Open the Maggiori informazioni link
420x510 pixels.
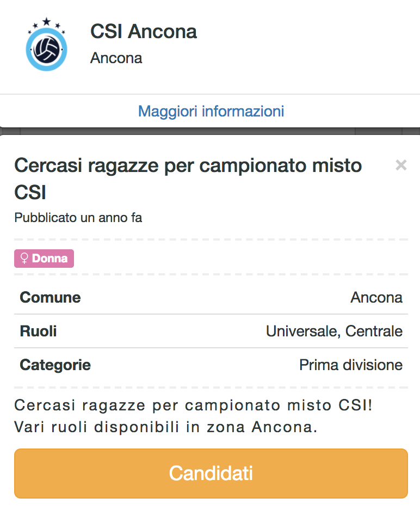[211, 112]
